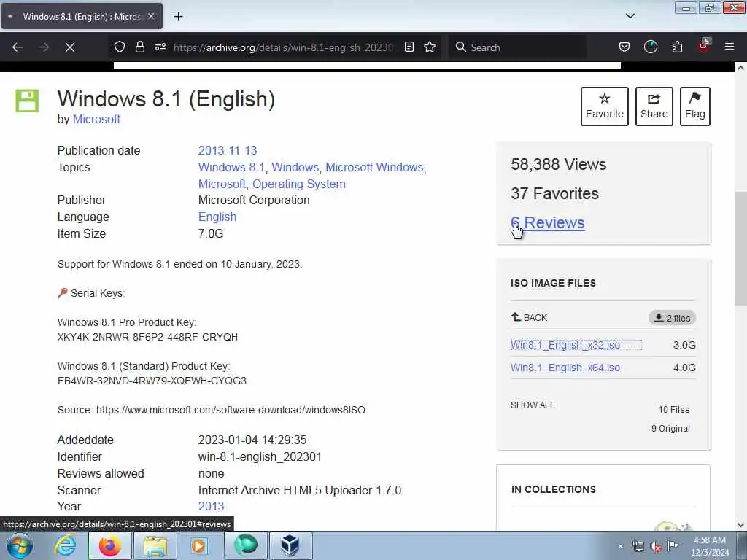Open the Pocket save icon
The image size is (747, 560).
624,47
